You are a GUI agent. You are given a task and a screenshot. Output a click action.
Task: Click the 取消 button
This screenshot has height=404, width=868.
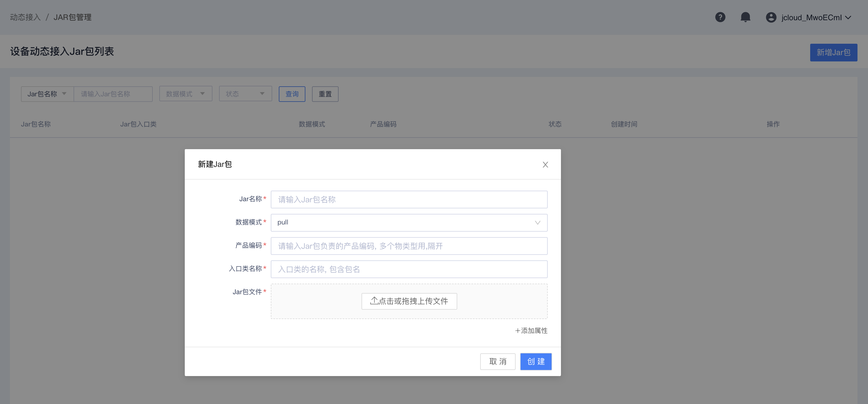click(x=498, y=362)
